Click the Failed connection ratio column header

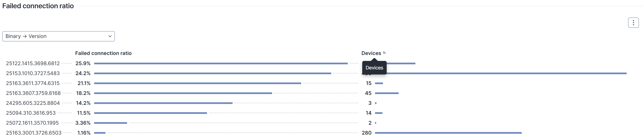[x=103, y=53]
